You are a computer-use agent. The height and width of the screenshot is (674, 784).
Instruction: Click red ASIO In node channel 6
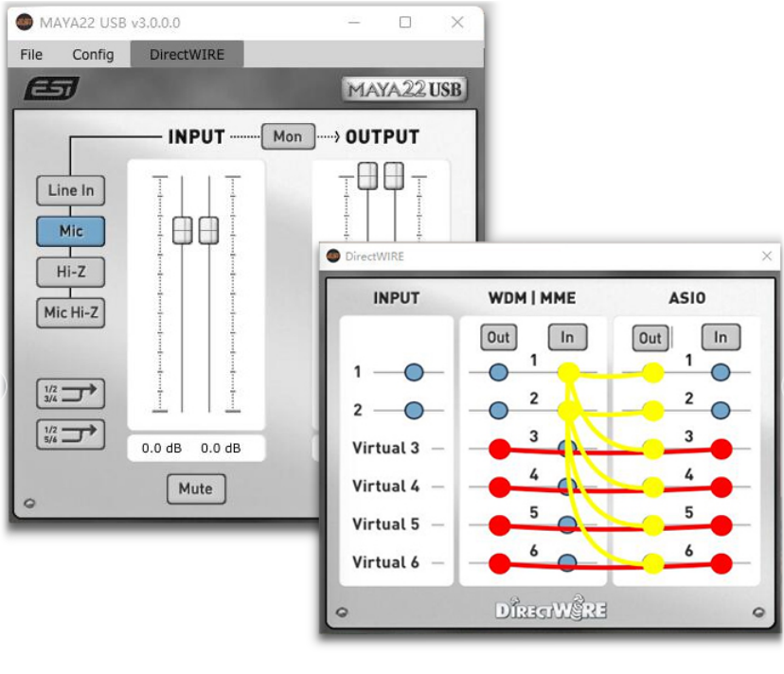point(722,563)
